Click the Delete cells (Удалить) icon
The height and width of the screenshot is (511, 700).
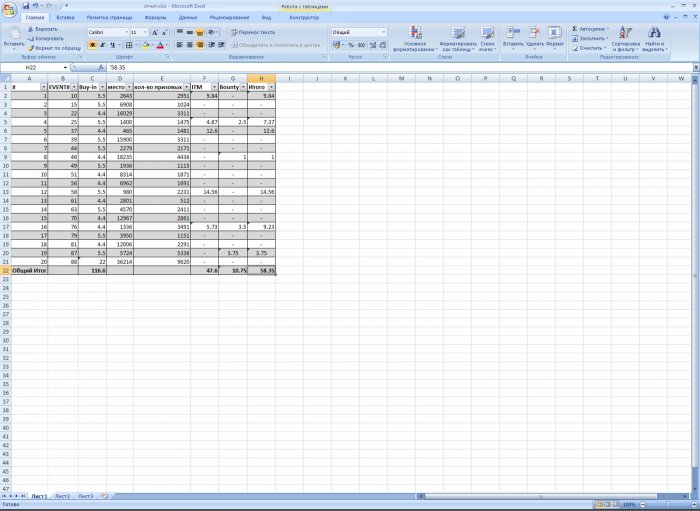click(x=535, y=34)
